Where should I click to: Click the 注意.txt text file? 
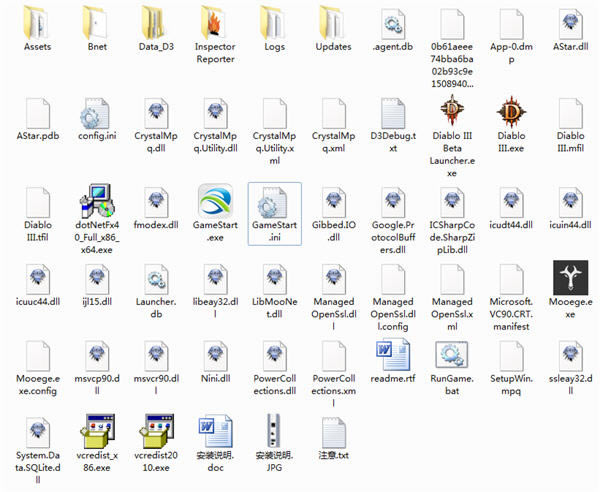click(x=332, y=433)
